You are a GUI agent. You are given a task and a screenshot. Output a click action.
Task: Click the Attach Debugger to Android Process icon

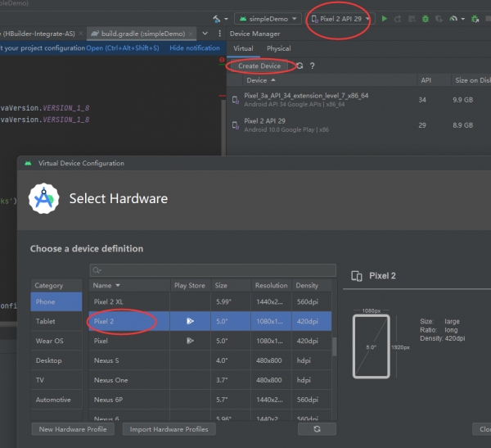(475, 19)
